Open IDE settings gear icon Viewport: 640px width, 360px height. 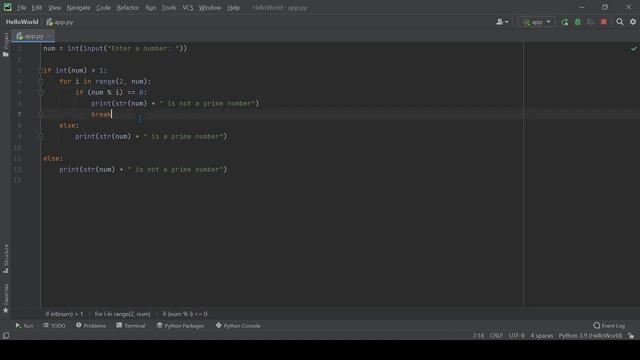633,22
